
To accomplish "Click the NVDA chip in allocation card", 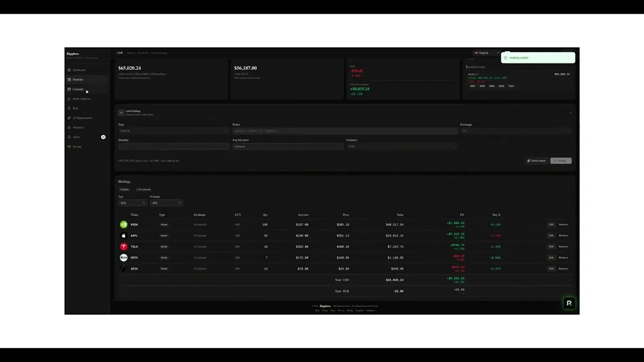I will pos(492,86).
